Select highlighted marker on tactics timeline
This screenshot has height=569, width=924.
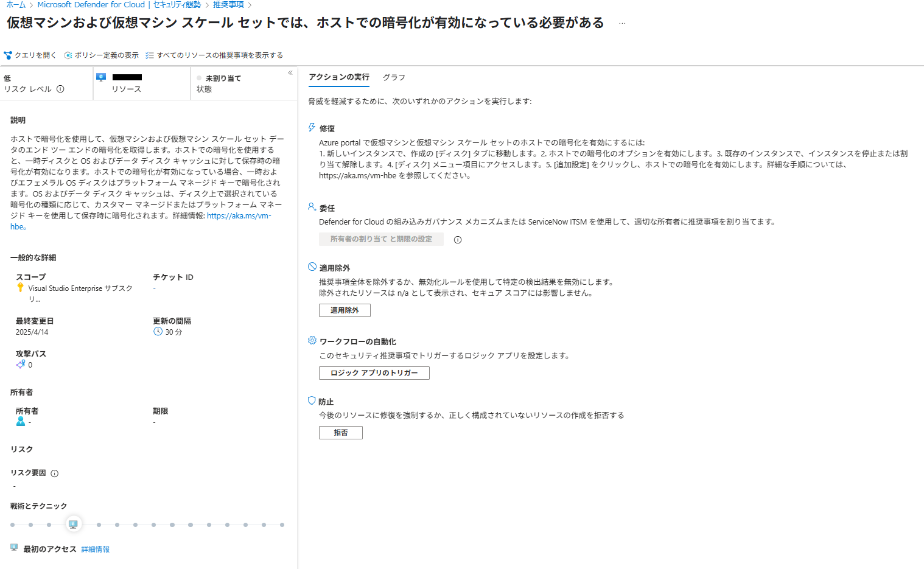coord(73,524)
